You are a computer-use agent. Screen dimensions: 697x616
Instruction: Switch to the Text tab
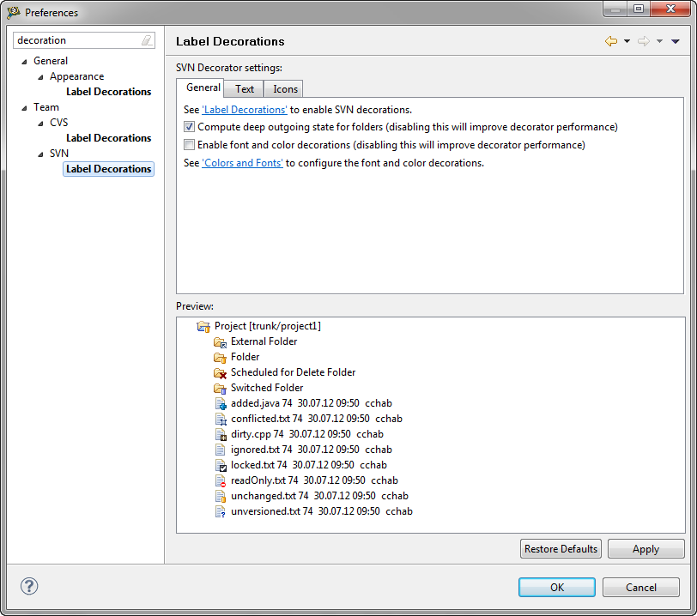pos(243,88)
